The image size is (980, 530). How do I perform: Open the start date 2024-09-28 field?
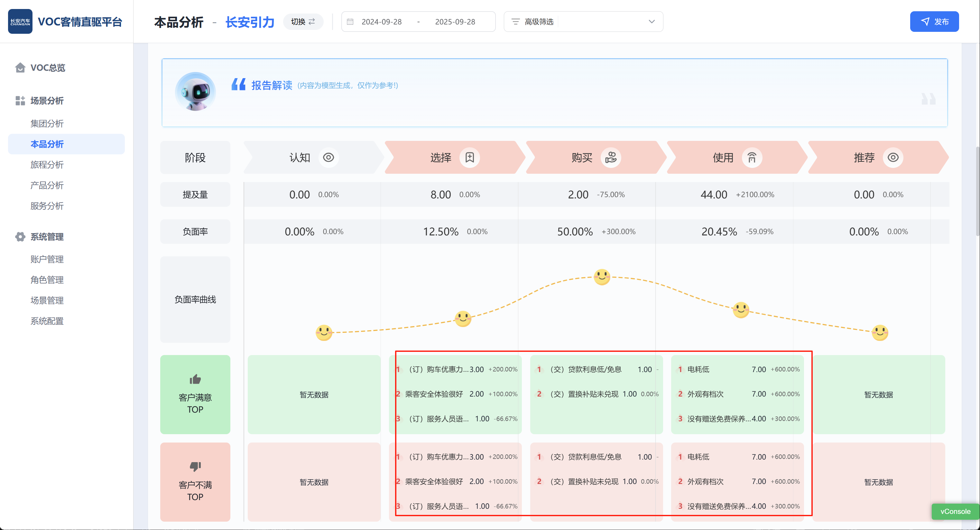coord(381,22)
